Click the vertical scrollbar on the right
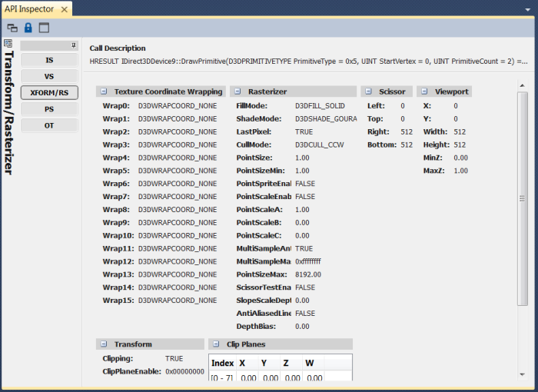This screenshot has height=392, width=538. (523, 208)
